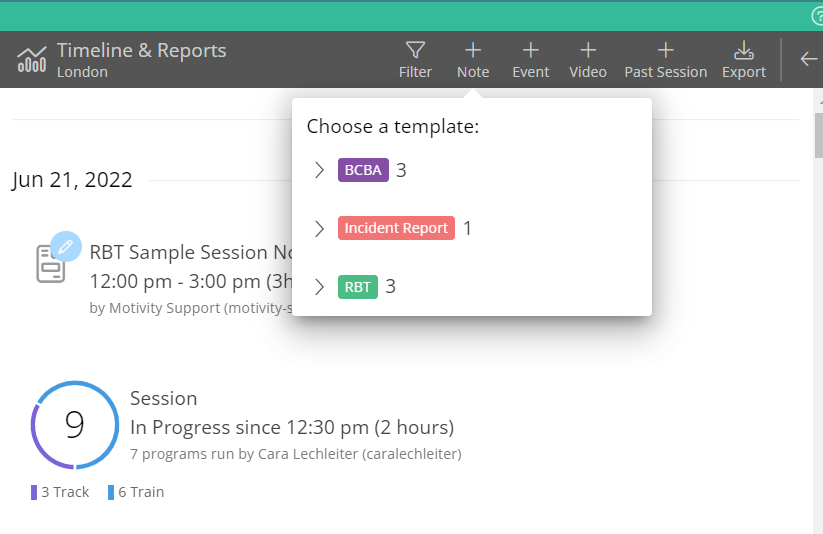Image resolution: width=823 pixels, height=534 pixels.
Task: Open the in-progress Session entry
Action: pyautogui.click(x=291, y=427)
